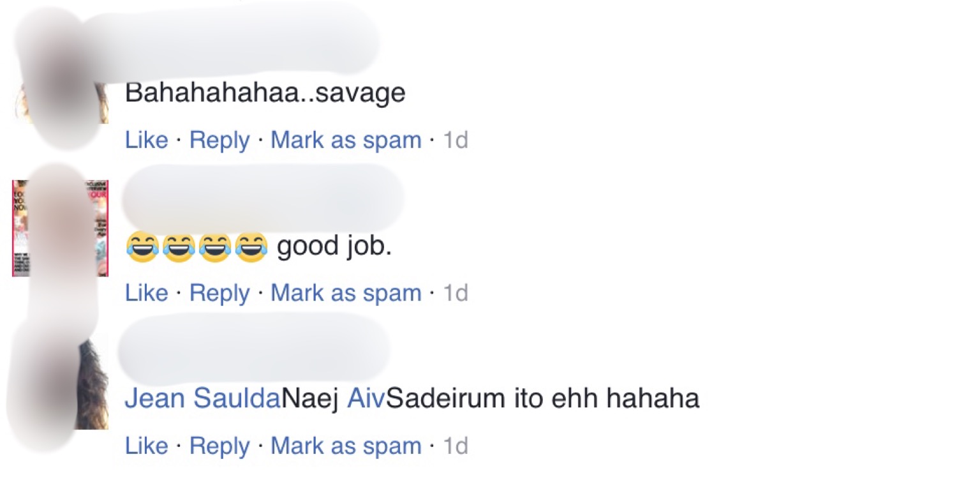Image resolution: width=980 pixels, height=489 pixels.
Task: Like the "ito ehh hahaha" comment
Action: click(x=147, y=446)
